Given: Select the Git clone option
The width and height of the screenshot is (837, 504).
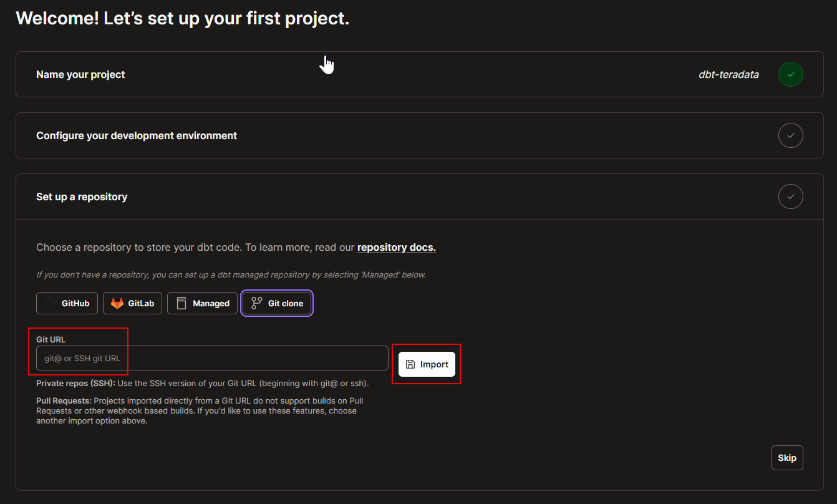Looking at the screenshot, I should (x=277, y=303).
